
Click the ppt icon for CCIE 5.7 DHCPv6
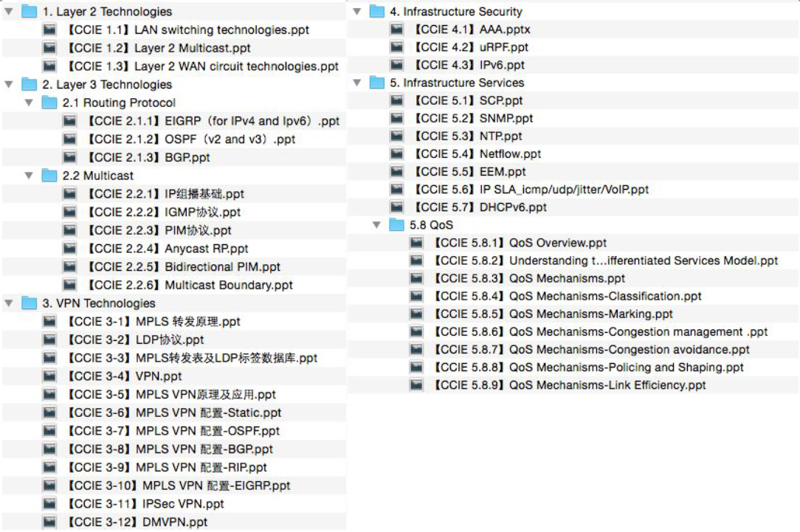[397, 207]
